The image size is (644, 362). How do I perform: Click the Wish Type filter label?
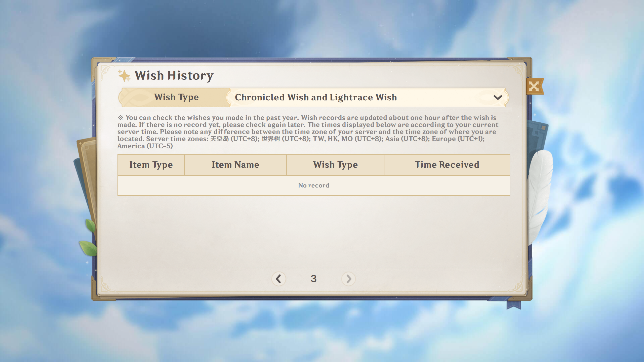coord(176,97)
